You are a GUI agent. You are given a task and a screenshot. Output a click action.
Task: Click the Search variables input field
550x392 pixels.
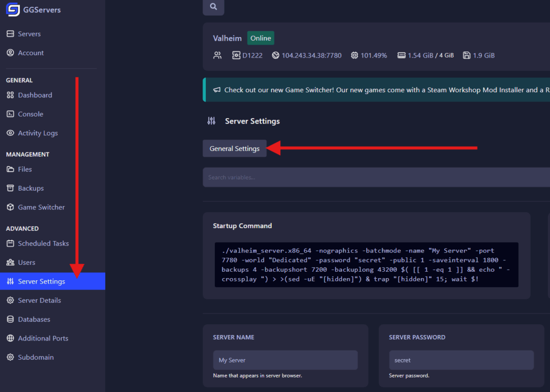coord(376,177)
